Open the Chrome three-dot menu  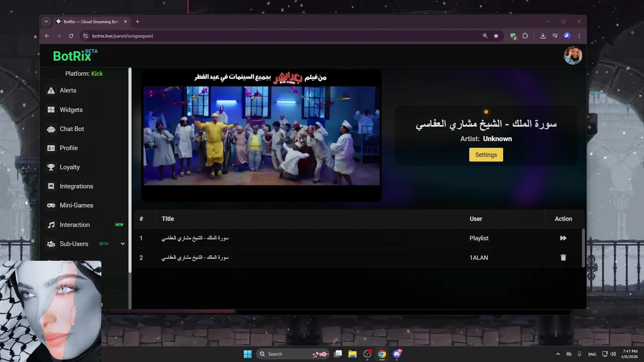(579, 36)
